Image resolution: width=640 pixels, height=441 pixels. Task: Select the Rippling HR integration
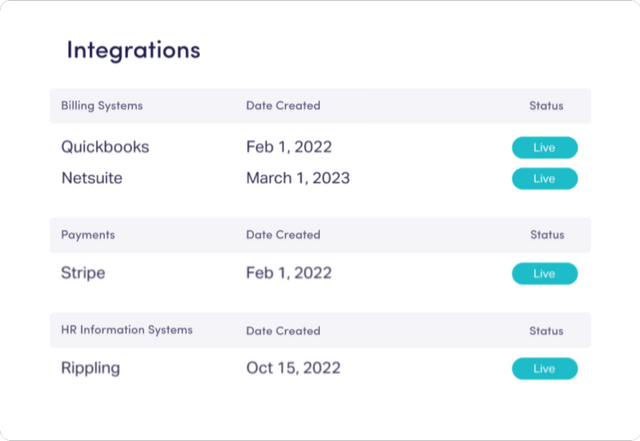coord(91,368)
